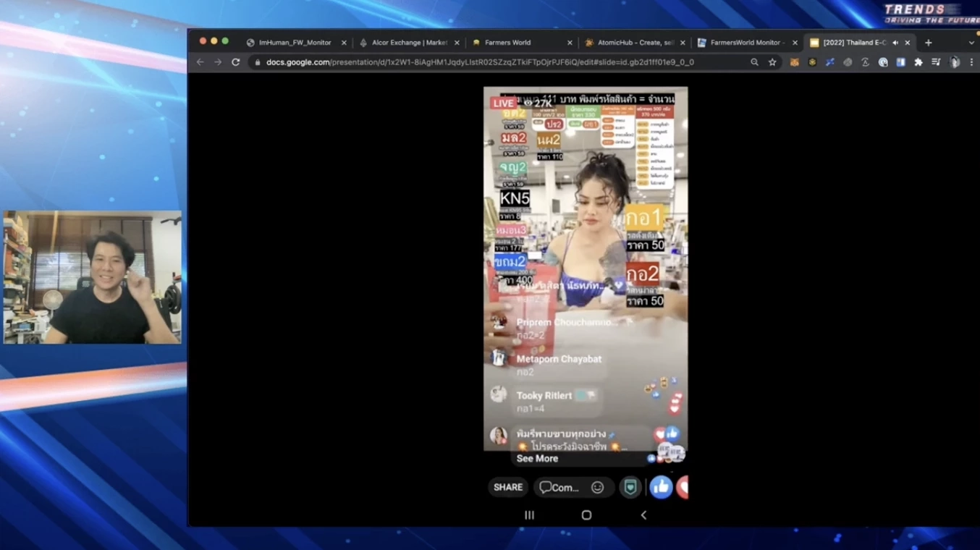Tap the Android home button

[x=586, y=515]
